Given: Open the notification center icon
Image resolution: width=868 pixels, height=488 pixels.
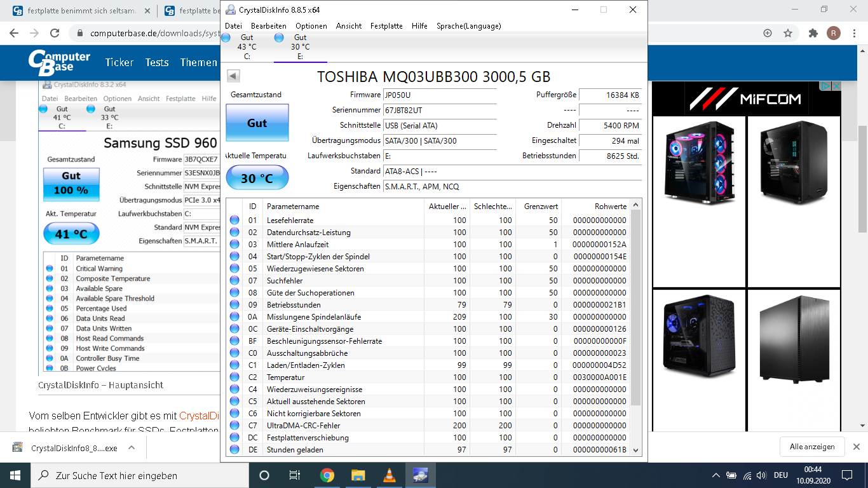Looking at the screenshot, I should click(847, 475).
